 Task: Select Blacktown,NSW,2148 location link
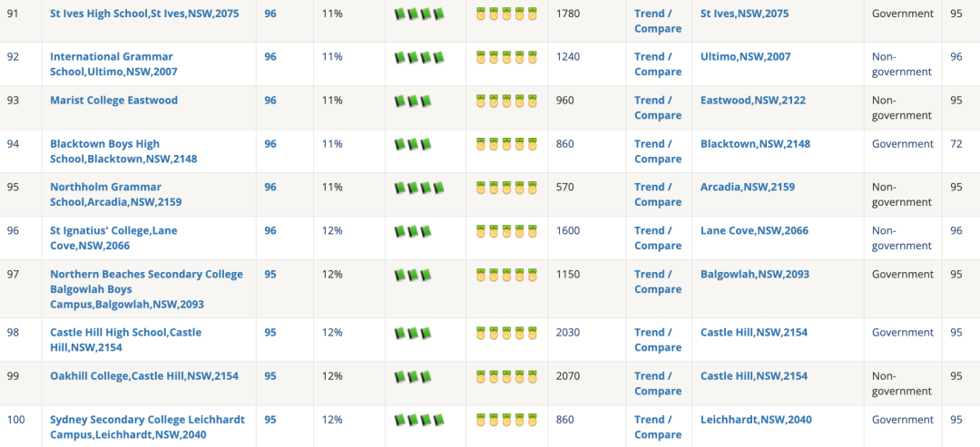pyautogui.click(x=755, y=143)
